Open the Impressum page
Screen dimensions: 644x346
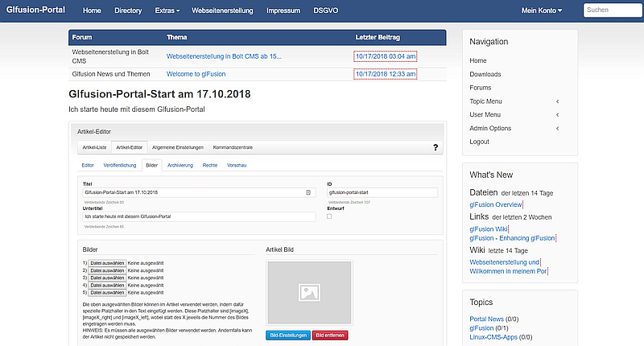click(x=283, y=10)
